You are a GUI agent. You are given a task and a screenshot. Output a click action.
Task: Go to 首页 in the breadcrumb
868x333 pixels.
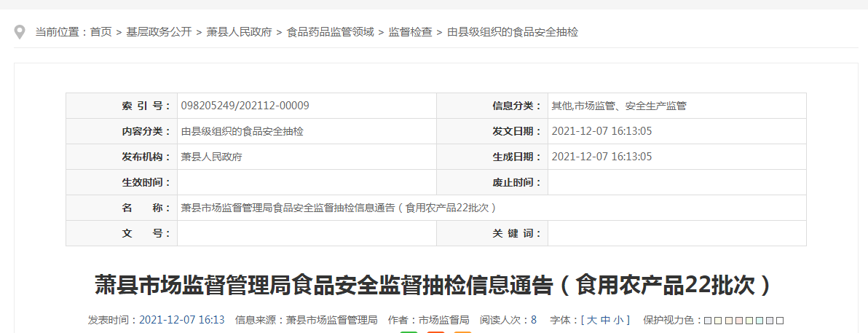(x=101, y=32)
